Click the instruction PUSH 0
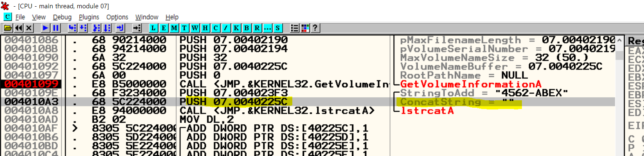 201,75
